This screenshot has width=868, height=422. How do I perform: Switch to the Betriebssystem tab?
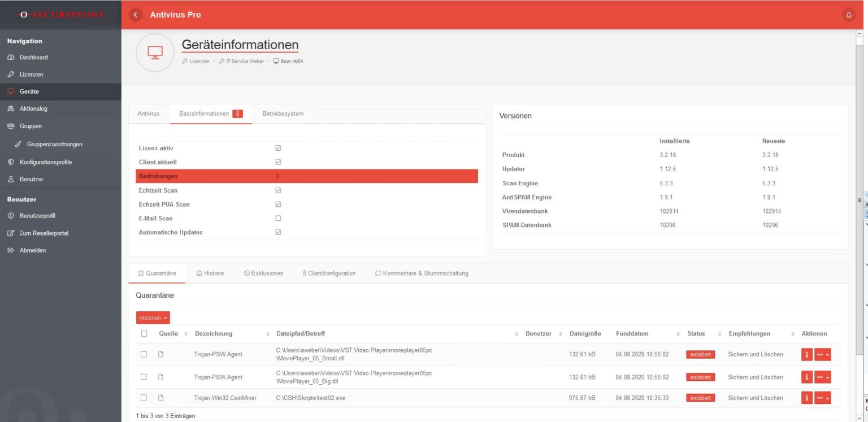click(x=284, y=113)
